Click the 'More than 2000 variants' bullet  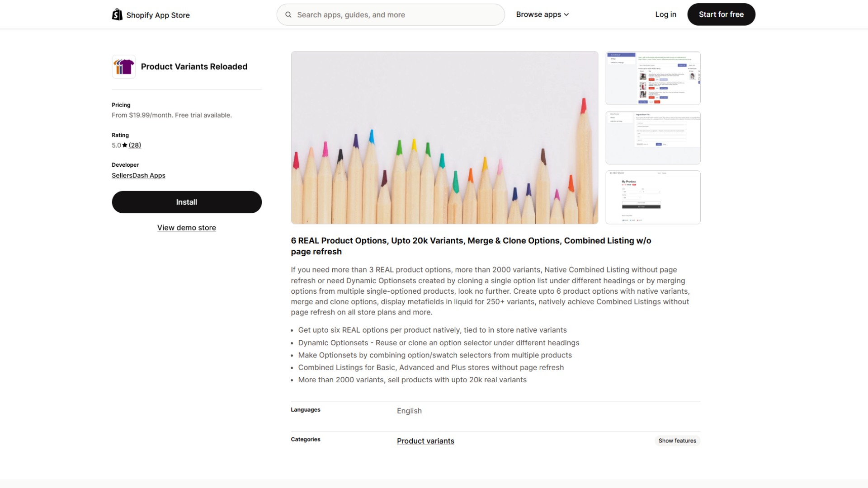[412, 380]
